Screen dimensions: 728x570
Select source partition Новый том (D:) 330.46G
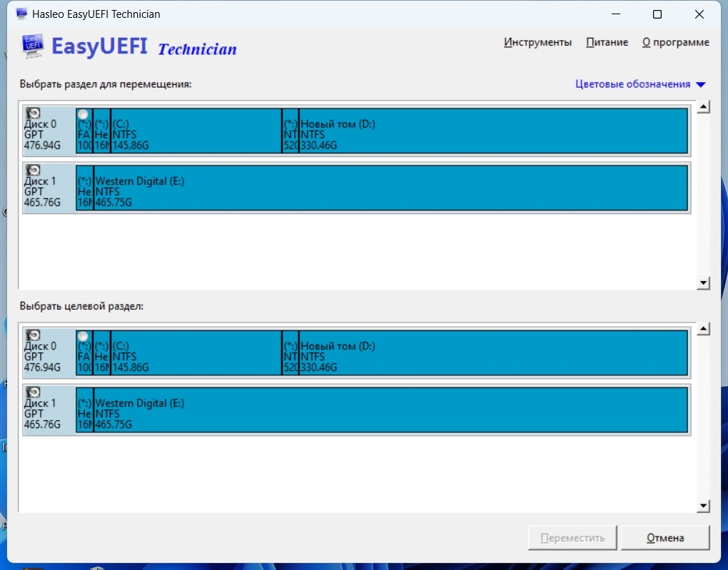tap(493, 131)
